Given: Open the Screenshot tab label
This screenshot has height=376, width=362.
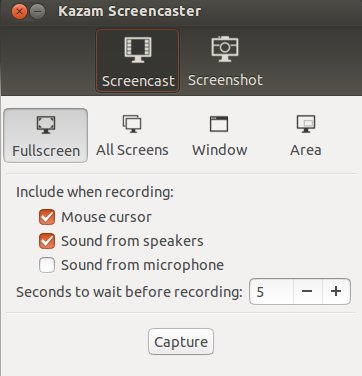Looking at the screenshot, I should point(225,80).
